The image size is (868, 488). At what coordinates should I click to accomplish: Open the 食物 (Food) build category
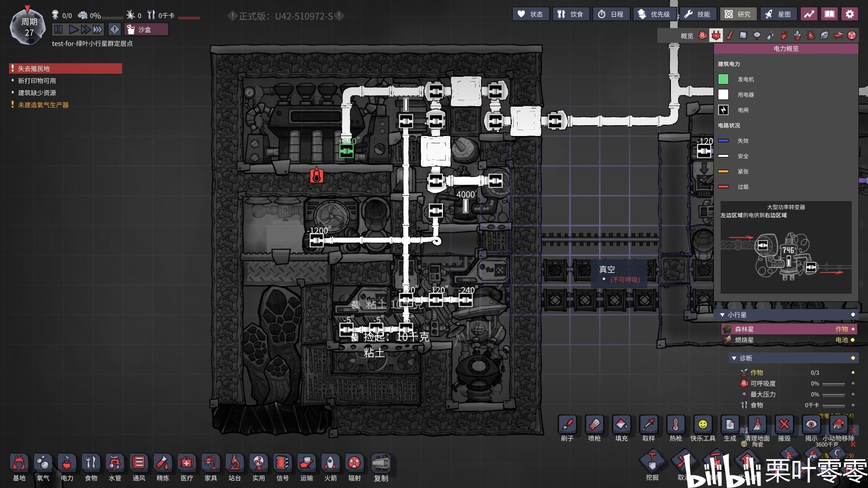tap(91, 467)
